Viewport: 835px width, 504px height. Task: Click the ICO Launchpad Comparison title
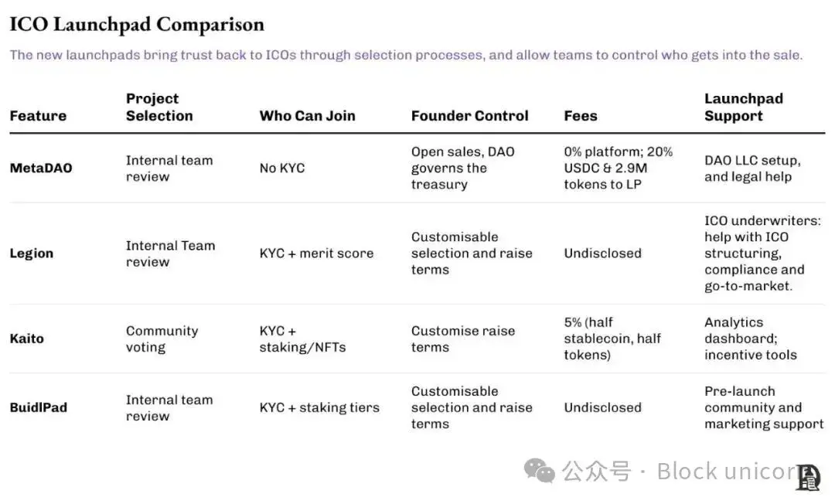[x=137, y=25]
